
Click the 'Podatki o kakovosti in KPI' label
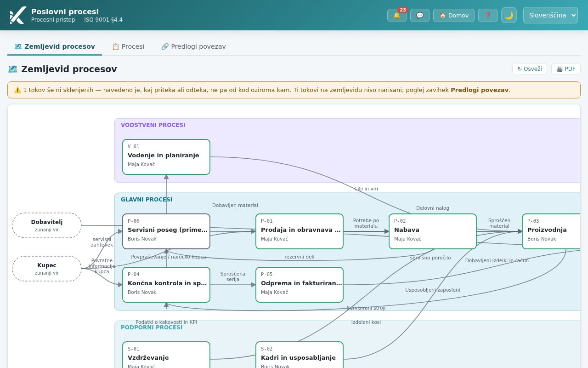pos(166,322)
